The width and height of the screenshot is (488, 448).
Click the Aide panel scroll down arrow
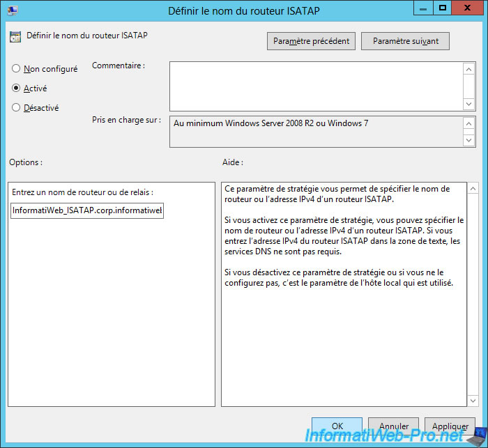click(473, 401)
